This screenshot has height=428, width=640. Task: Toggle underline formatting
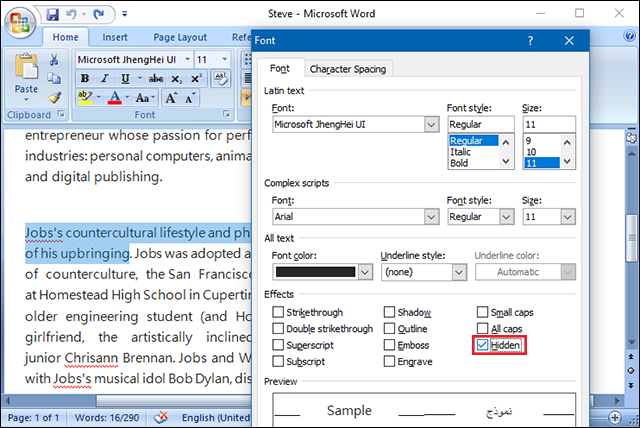tap(125, 78)
